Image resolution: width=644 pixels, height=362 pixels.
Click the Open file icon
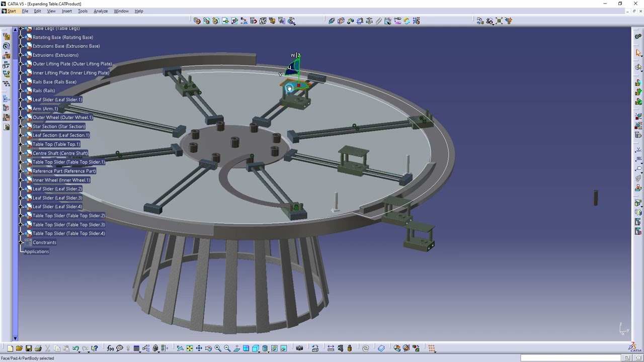(19, 348)
